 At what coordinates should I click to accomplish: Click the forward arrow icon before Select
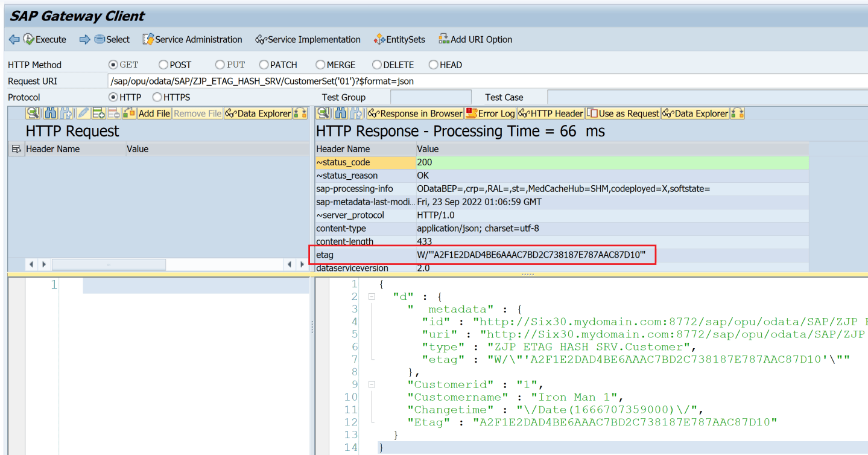tap(84, 39)
